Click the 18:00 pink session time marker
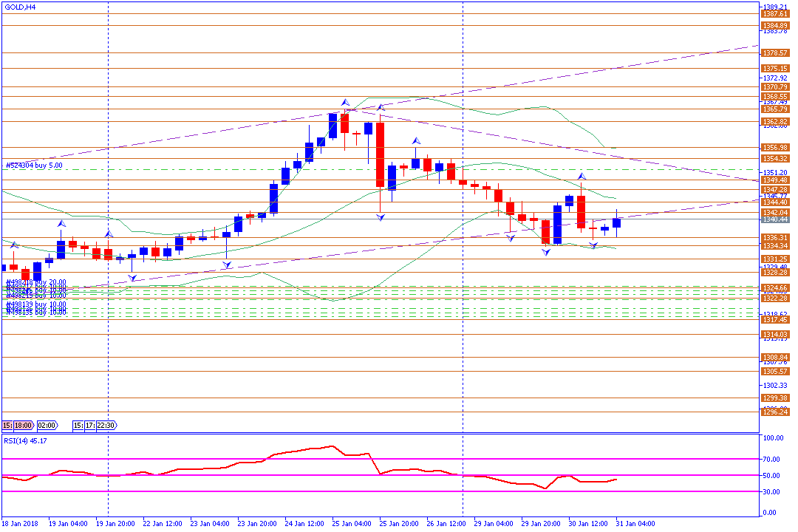The height and width of the screenshot is (532, 798). [x=23, y=426]
